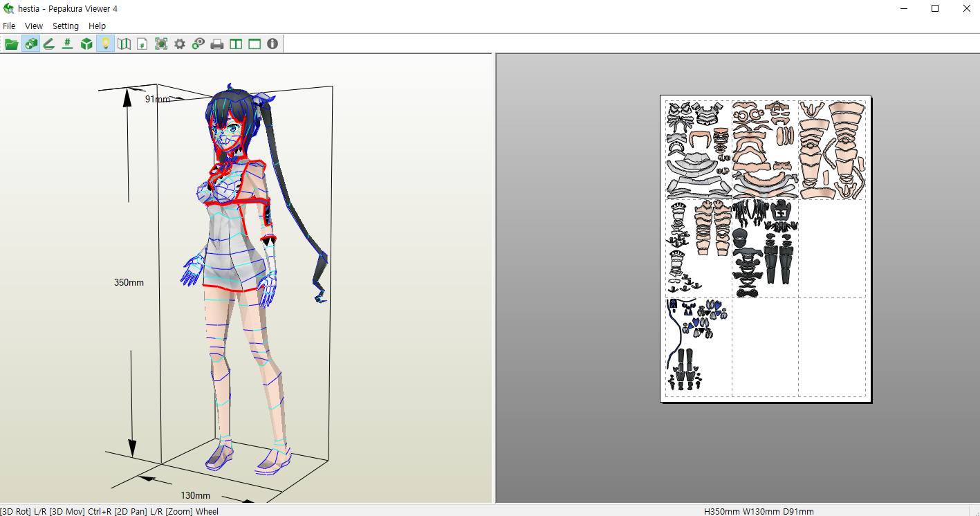
Task: Toggle the edge ID hash-number icon
Action: click(x=68, y=44)
